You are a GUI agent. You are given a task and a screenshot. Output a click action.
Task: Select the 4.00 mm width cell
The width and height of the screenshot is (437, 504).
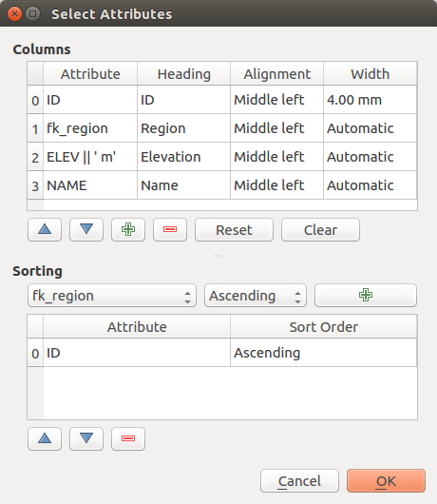[x=370, y=100]
